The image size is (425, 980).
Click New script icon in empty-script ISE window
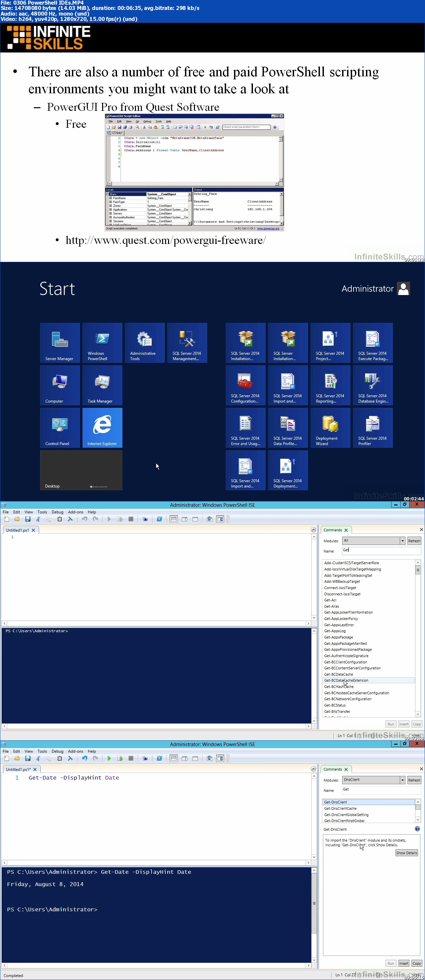click(6, 519)
